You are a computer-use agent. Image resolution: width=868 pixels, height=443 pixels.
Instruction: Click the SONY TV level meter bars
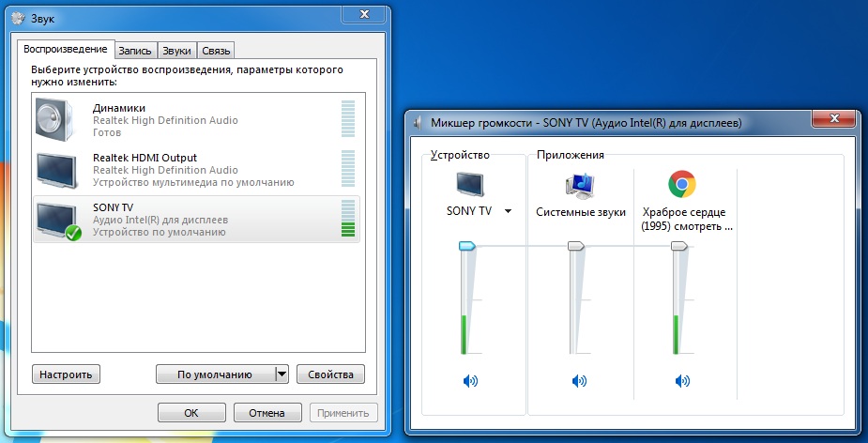(348, 219)
